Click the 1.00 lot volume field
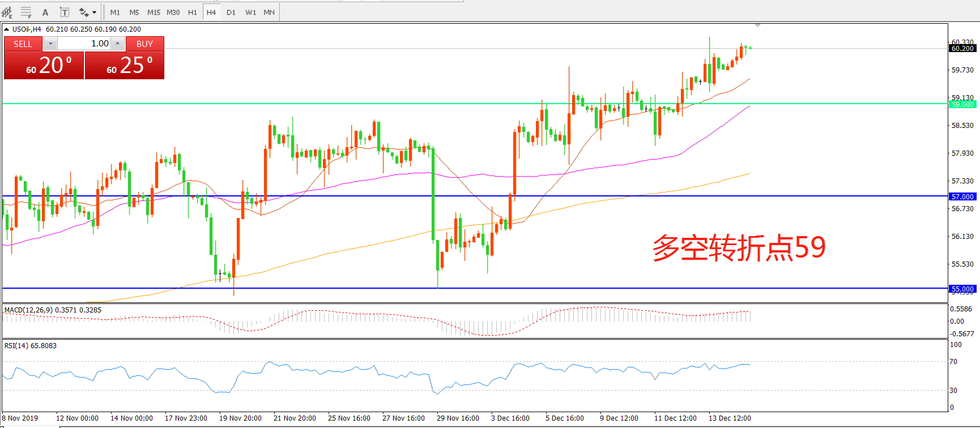 tap(84, 44)
